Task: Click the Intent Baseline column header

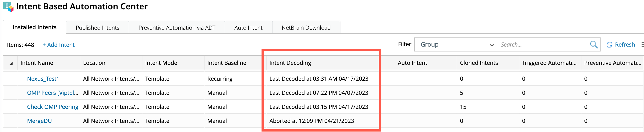Action: 226,63
